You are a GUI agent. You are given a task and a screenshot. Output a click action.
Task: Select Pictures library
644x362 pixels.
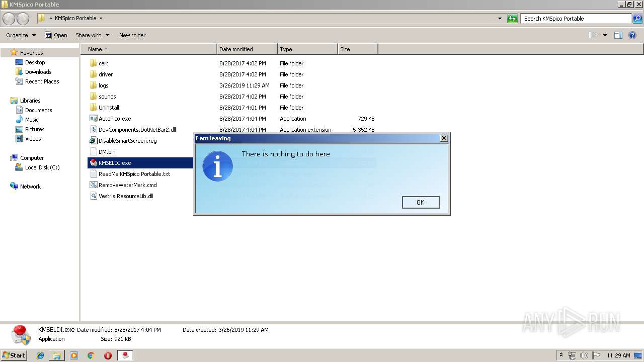point(35,129)
